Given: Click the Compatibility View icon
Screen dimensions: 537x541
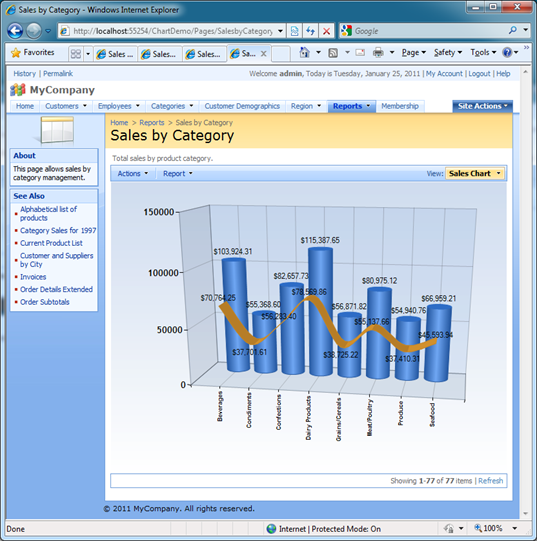Looking at the screenshot, I should pyautogui.click(x=294, y=31).
